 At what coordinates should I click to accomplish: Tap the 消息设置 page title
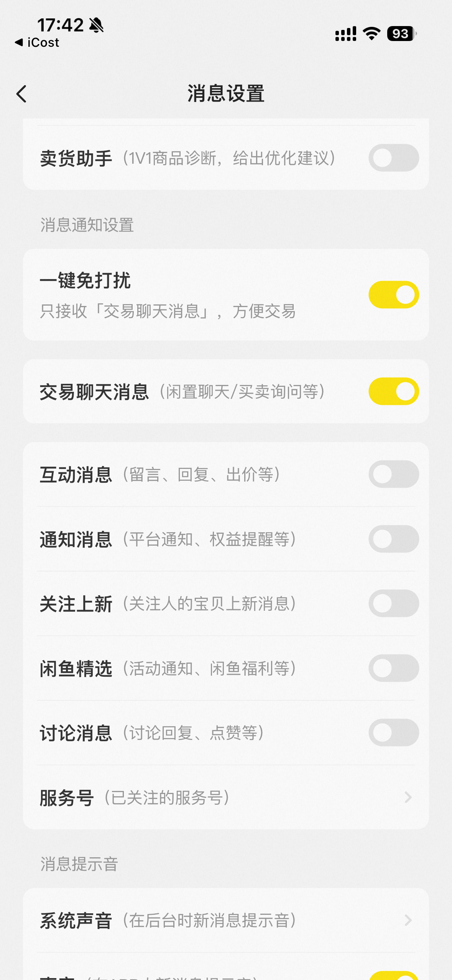(226, 94)
